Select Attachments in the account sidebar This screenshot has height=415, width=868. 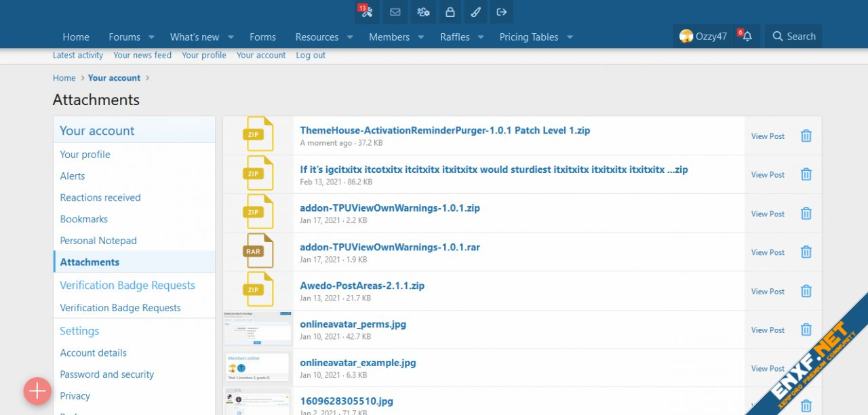(134, 262)
